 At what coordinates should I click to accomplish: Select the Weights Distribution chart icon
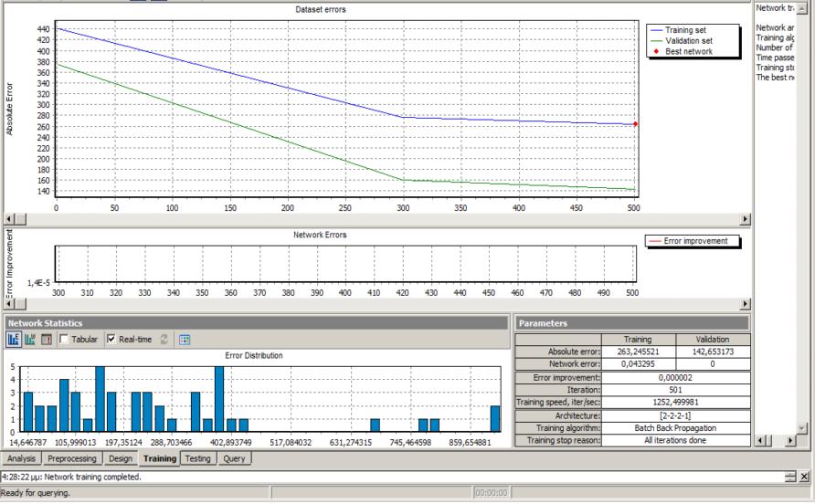(29, 340)
